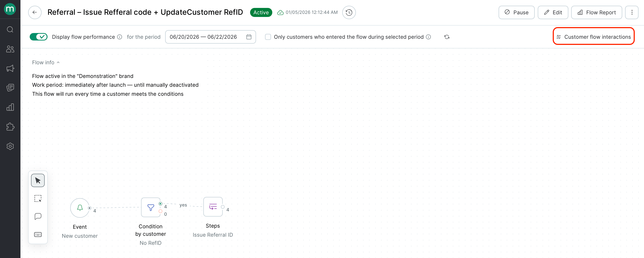Screen dimensions: 644x258
Task: Click the Edit flow button
Action: point(553,12)
